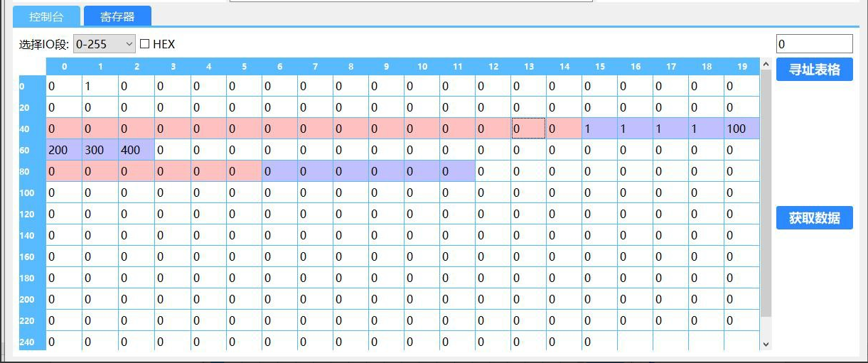Click column header 10 in the table
The width and height of the screenshot is (868, 363).
pos(422,66)
